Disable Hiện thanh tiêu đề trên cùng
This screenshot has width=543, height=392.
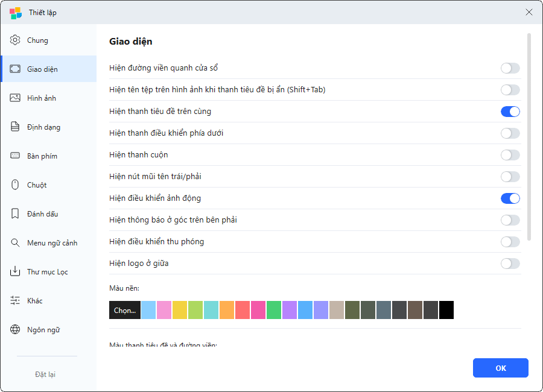click(510, 112)
